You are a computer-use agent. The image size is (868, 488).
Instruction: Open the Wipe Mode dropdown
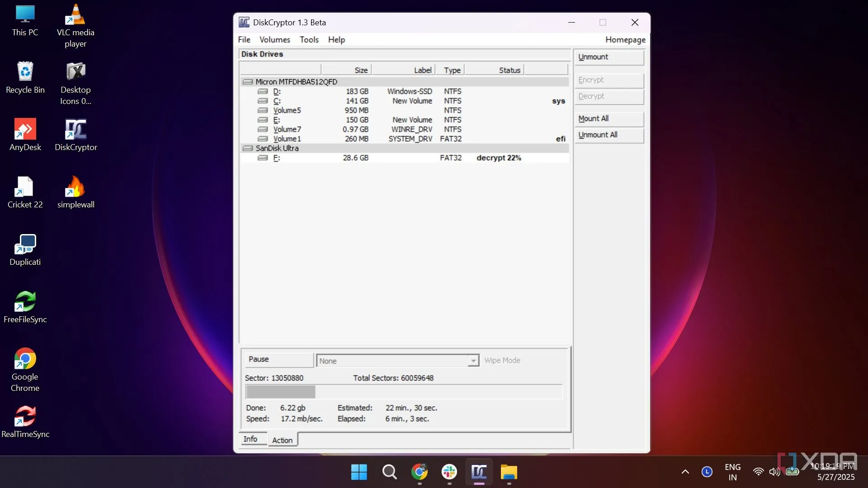pos(473,361)
